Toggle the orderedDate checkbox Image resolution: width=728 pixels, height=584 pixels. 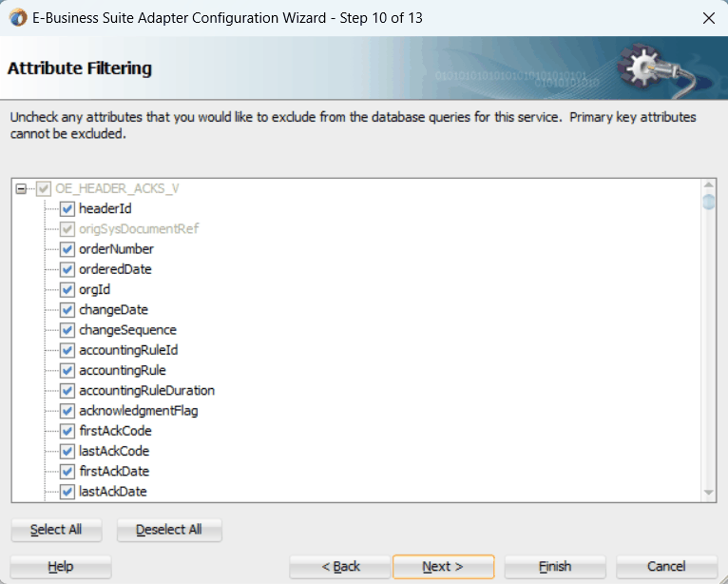[x=67, y=269]
